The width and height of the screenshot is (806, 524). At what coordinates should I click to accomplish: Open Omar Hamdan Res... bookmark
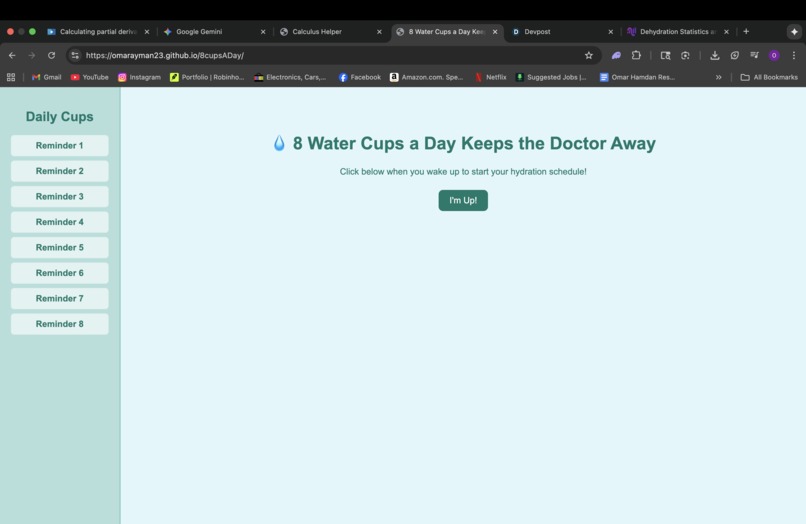[637, 77]
